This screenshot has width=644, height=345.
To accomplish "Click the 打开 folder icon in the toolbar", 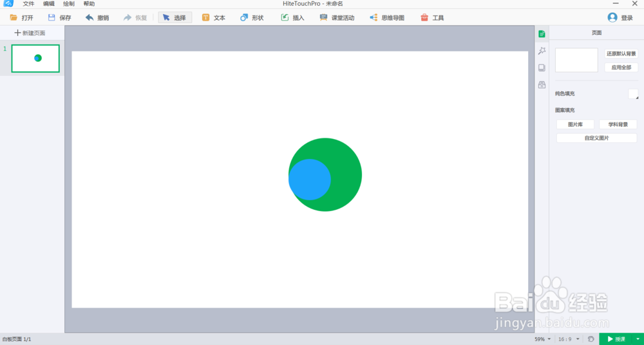I will click(x=14, y=17).
